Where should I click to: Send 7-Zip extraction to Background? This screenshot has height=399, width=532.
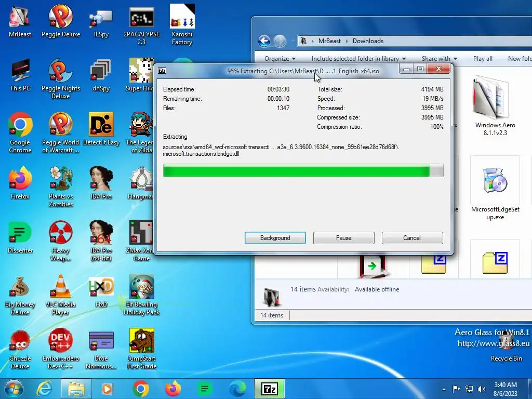pyautogui.click(x=275, y=238)
